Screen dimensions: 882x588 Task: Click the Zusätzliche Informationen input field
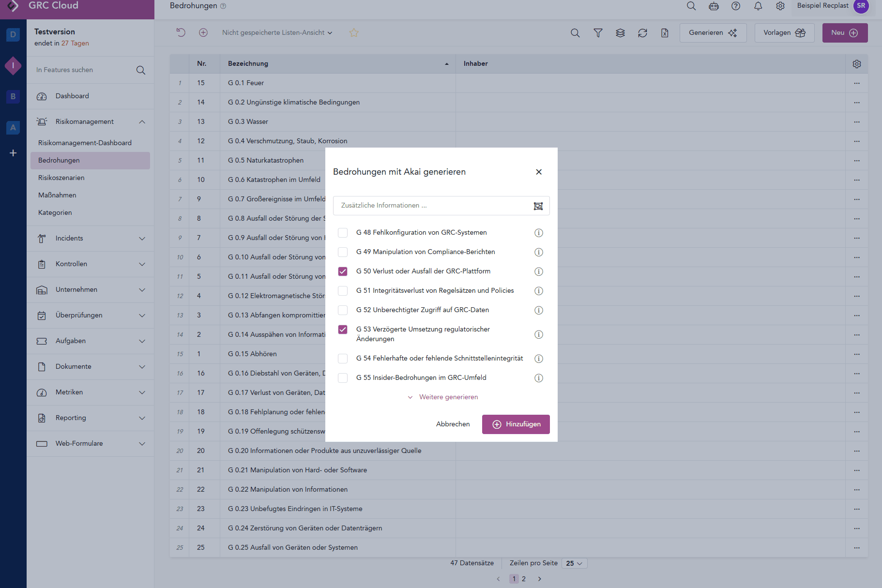(431, 206)
